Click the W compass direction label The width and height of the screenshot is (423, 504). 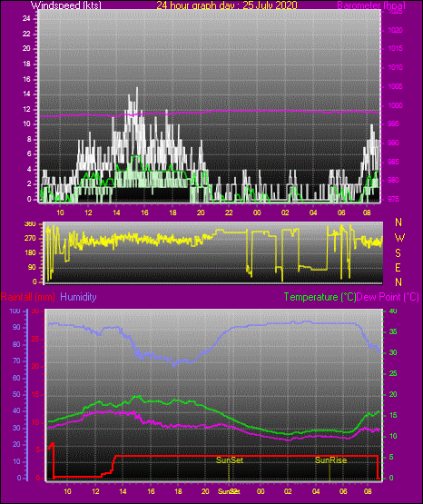(x=399, y=238)
